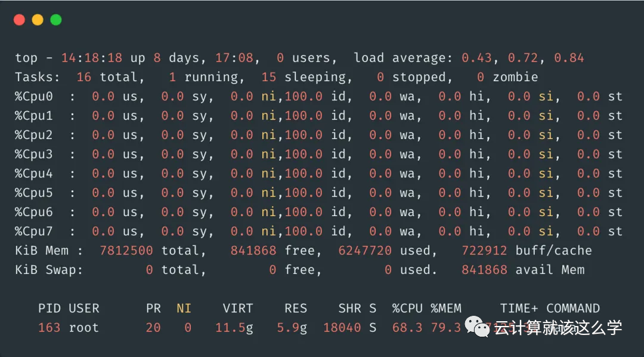The width and height of the screenshot is (644, 357).
Task: Click the VIRT column header
Action: (238, 309)
